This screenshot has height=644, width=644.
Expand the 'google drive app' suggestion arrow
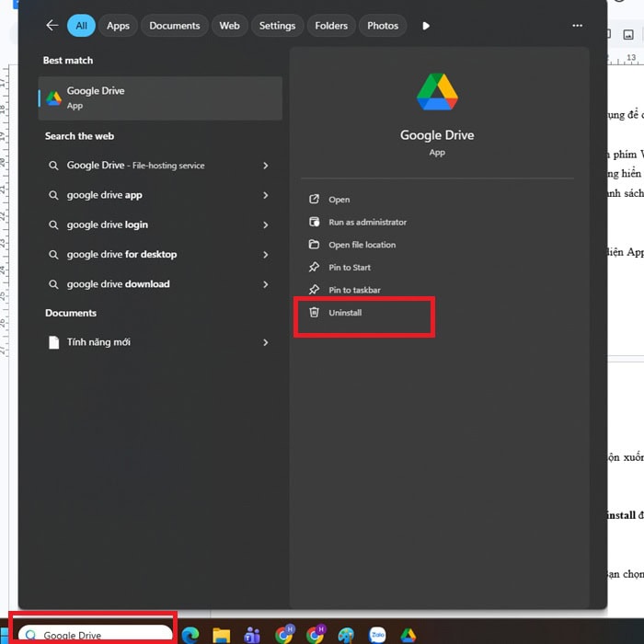265,195
